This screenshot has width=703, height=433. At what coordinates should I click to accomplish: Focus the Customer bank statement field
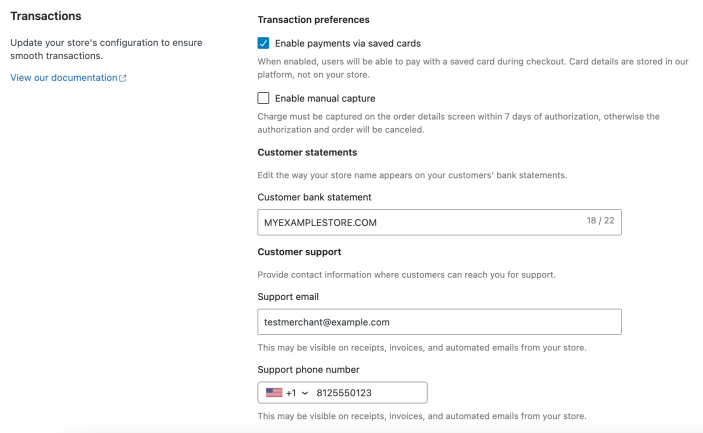click(420, 222)
